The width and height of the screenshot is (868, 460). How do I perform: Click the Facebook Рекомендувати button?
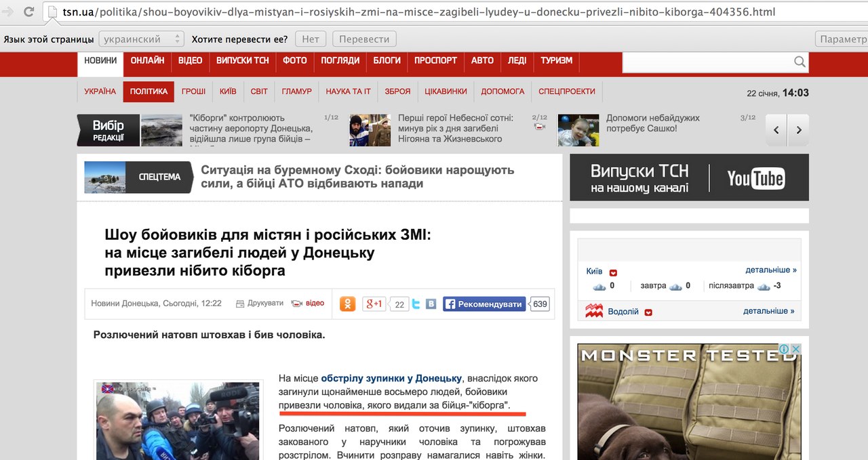[x=484, y=304]
